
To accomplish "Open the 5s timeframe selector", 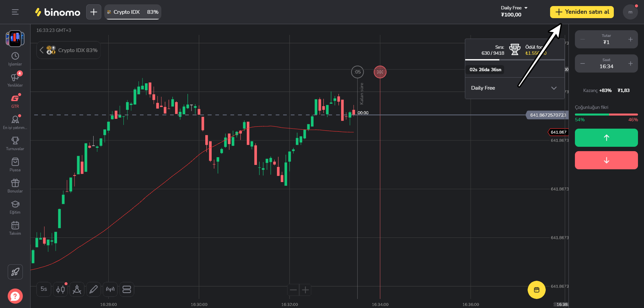I will (44, 289).
